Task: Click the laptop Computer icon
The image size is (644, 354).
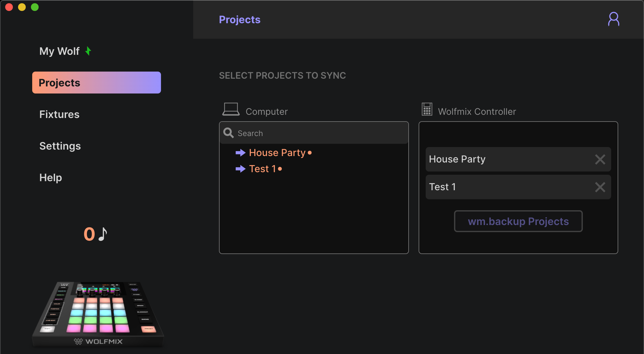Action: [x=231, y=109]
